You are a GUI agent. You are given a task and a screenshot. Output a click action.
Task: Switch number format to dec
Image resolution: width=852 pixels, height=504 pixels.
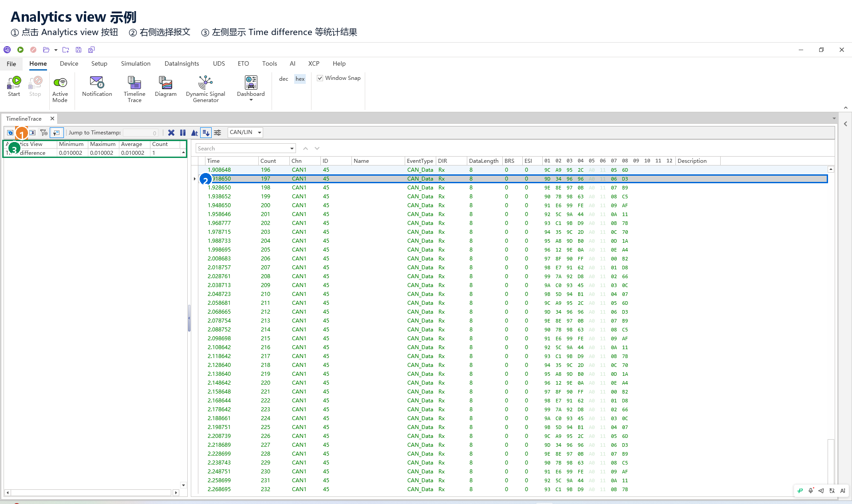[284, 79]
